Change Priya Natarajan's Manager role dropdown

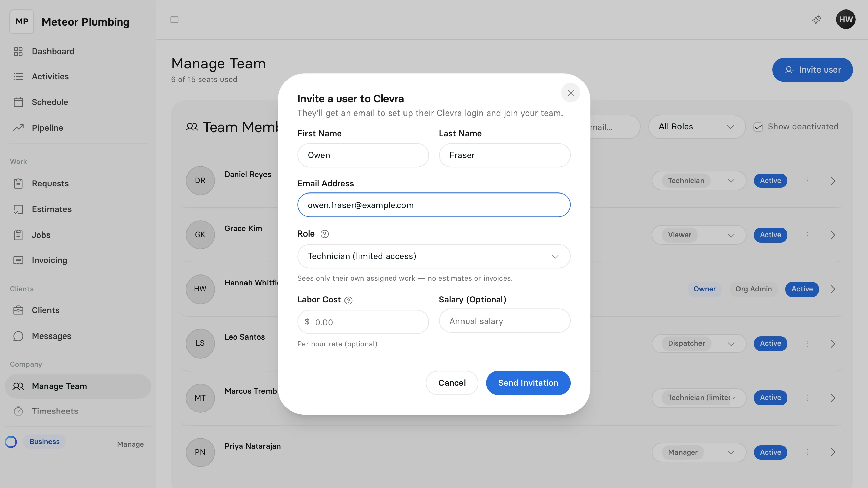(x=699, y=452)
